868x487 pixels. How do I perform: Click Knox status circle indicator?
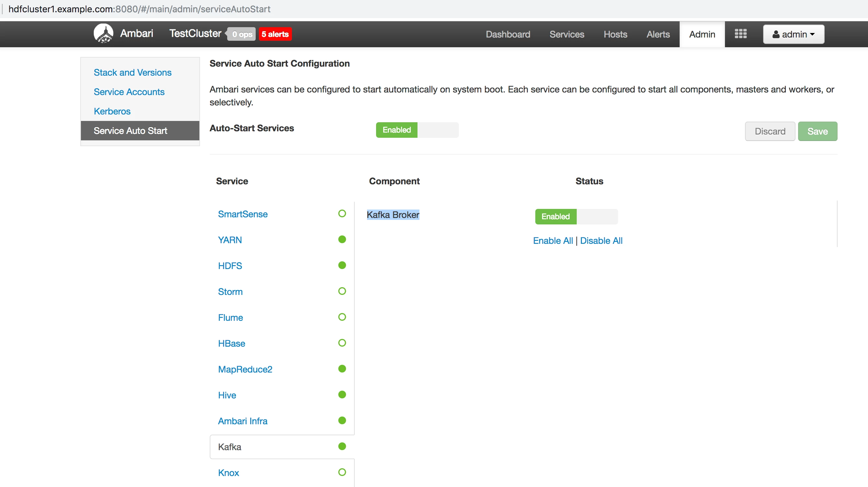tap(342, 472)
